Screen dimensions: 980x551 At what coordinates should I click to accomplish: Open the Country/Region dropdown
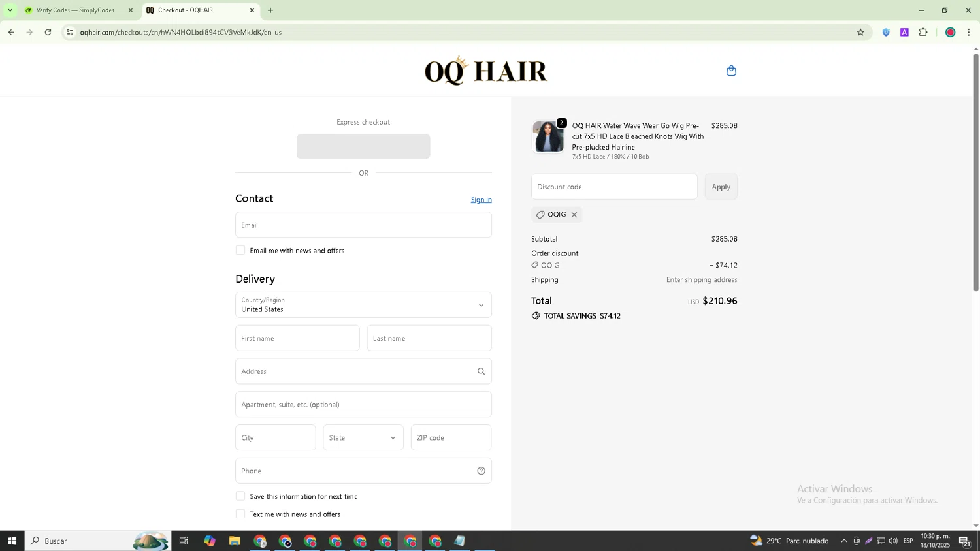tap(363, 305)
